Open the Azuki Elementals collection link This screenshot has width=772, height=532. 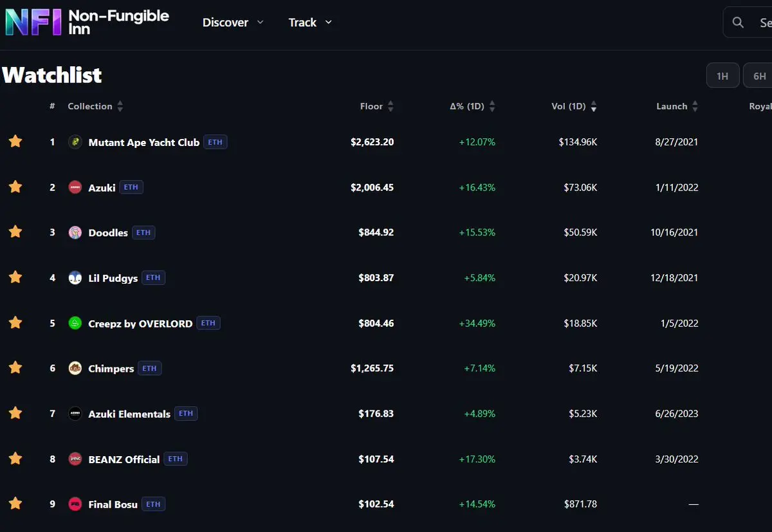129,414
